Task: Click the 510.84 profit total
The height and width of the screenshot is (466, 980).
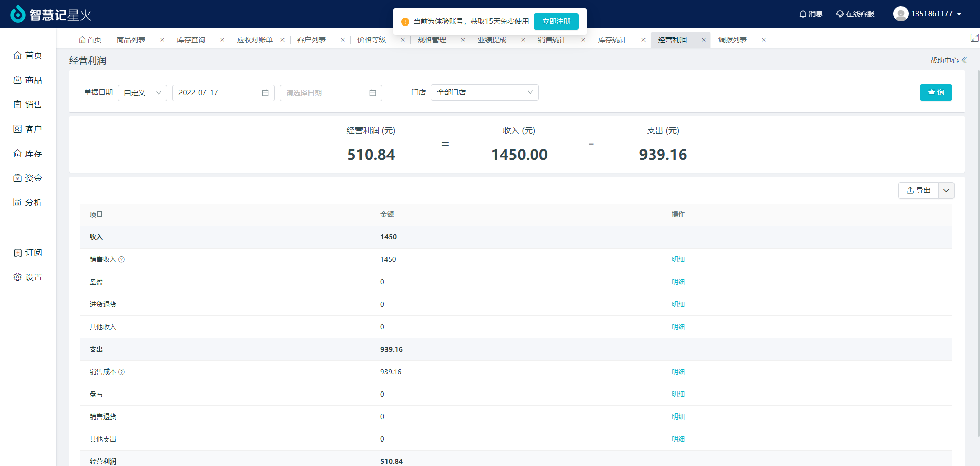Action: click(371, 154)
